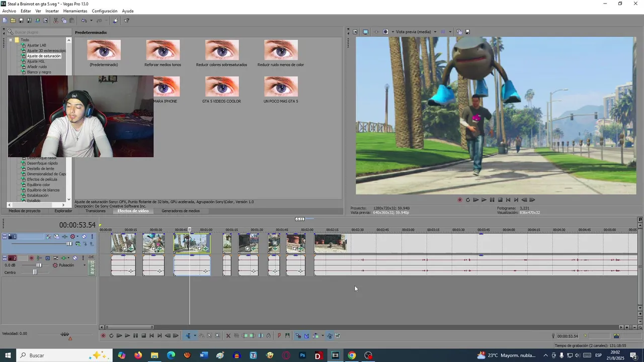This screenshot has width=644, height=362.
Task: Open the Archivo menu
Action: 9,11
